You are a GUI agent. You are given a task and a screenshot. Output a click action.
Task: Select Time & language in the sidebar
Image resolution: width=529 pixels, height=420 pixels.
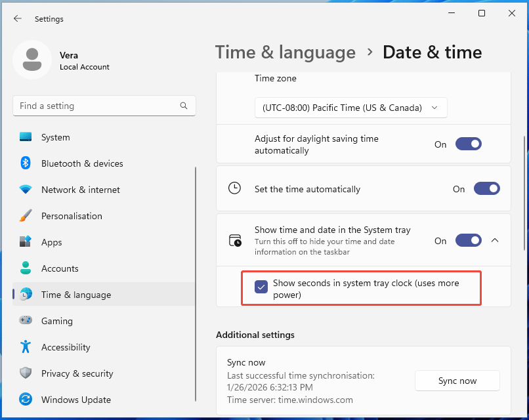coord(74,295)
